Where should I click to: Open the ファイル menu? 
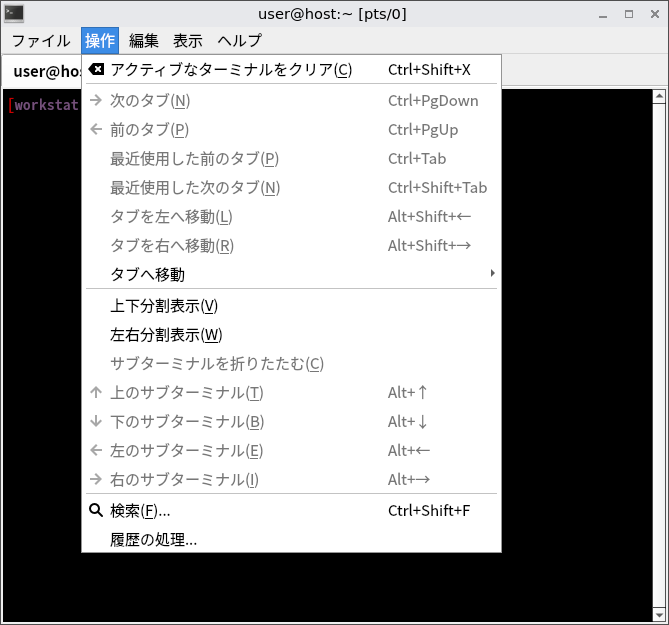click(x=41, y=41)
